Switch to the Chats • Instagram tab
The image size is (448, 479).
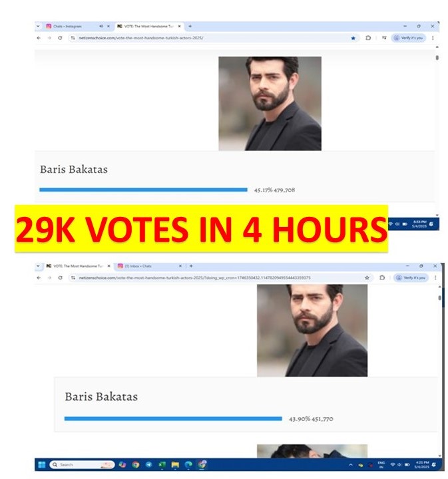pyautogui.click(x=67, y=26)
